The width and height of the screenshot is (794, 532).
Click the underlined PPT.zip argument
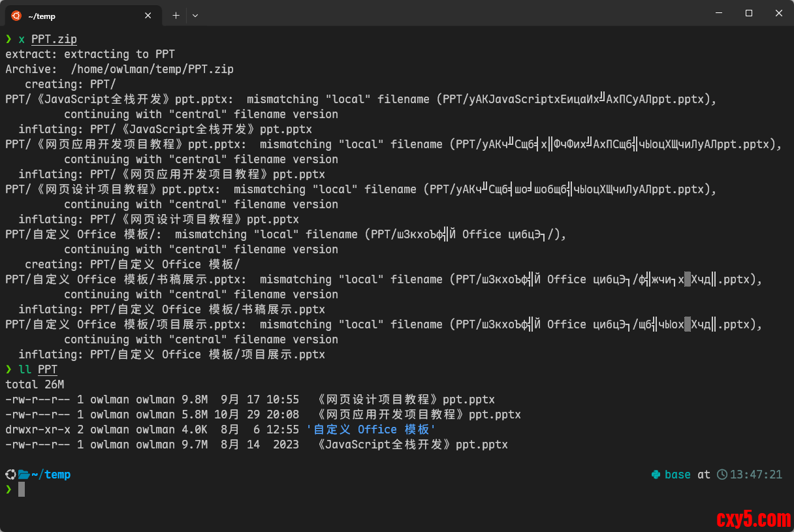[54, 39]
